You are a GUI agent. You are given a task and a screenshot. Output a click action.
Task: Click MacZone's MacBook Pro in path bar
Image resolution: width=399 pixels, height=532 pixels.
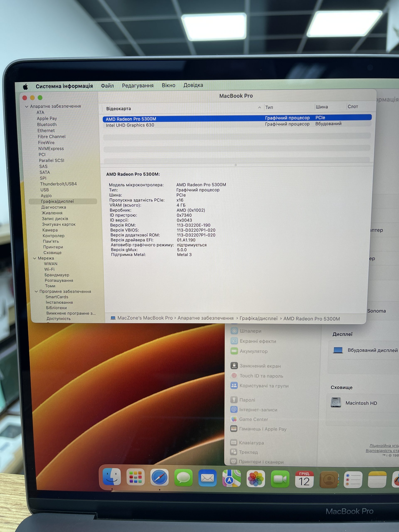click(x=145, y=318)
